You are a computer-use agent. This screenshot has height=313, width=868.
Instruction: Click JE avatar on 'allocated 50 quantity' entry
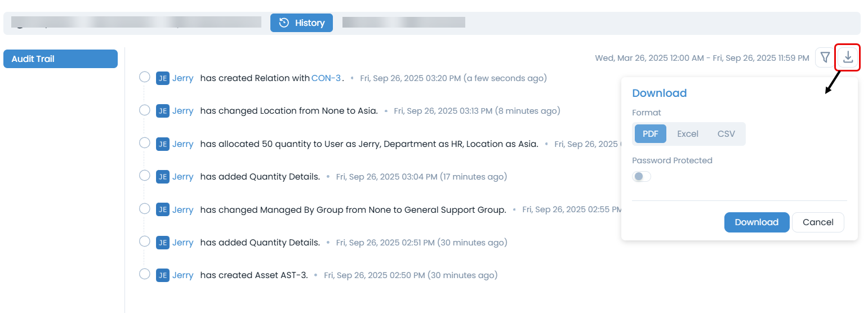click(162, 144)
